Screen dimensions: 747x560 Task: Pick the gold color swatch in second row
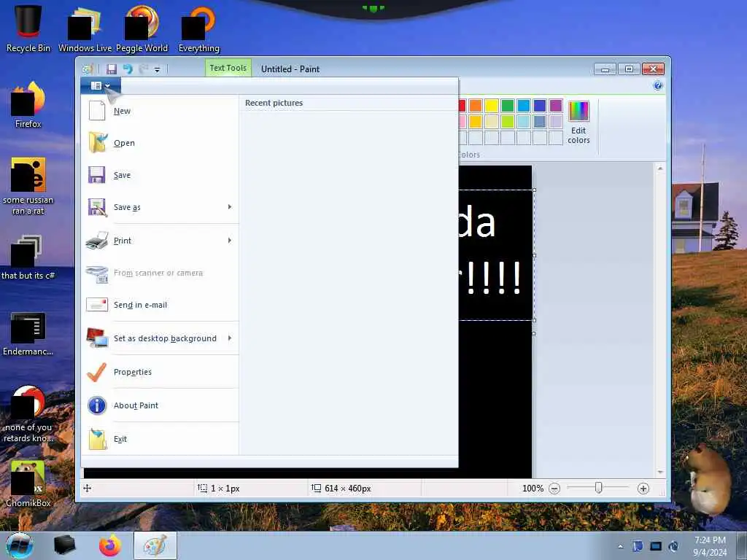(476, 122)
